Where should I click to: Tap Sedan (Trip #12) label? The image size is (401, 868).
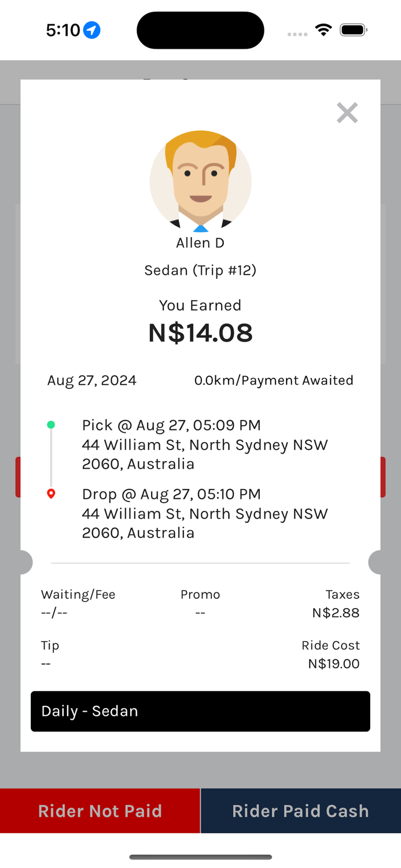(x=200, y=270)
